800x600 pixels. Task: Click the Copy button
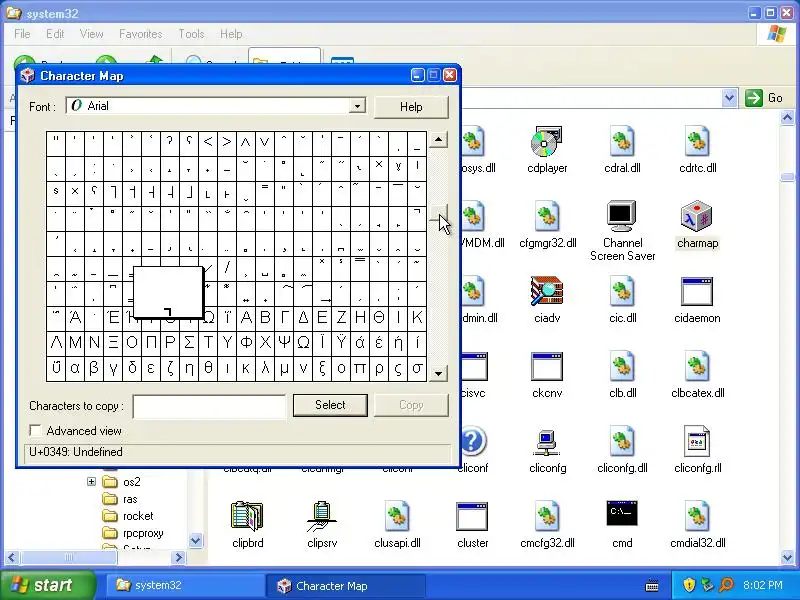411,405
